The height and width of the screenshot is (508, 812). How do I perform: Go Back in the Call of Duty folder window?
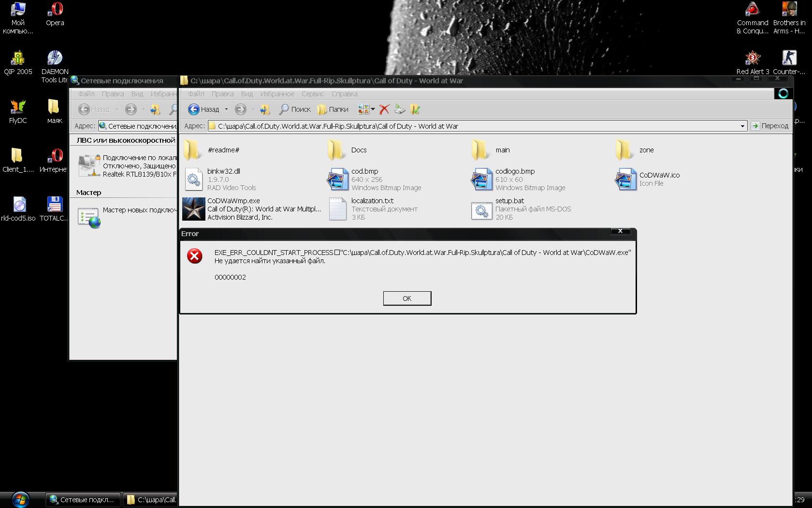(x=203, y=109)
